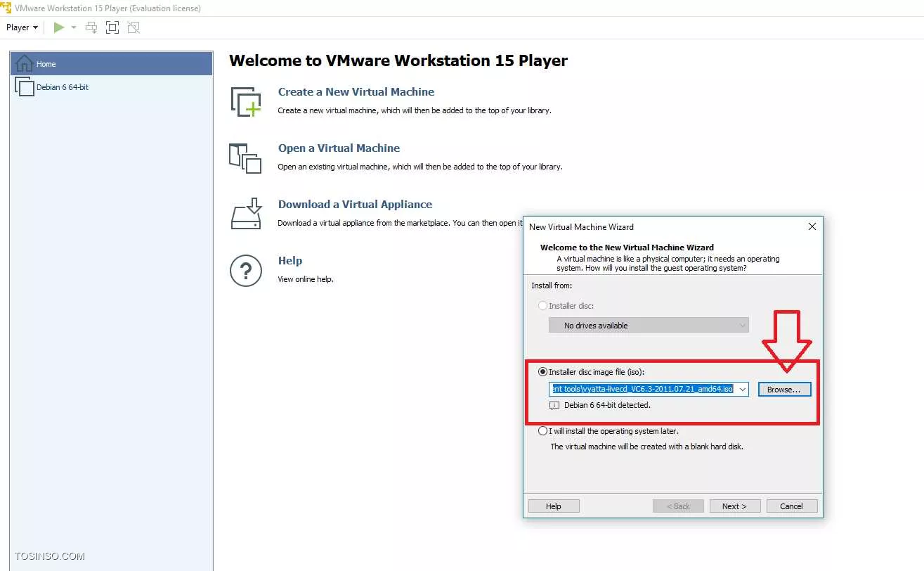The width and height of the screenshot is (924, 571).
Task: Click 'View online help.' text
Action: (306, 279)
